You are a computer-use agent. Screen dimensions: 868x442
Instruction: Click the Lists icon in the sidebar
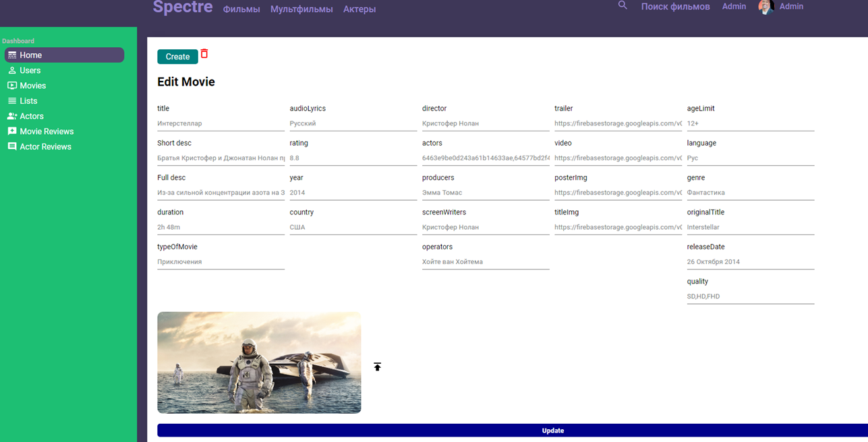click(11, 100)
